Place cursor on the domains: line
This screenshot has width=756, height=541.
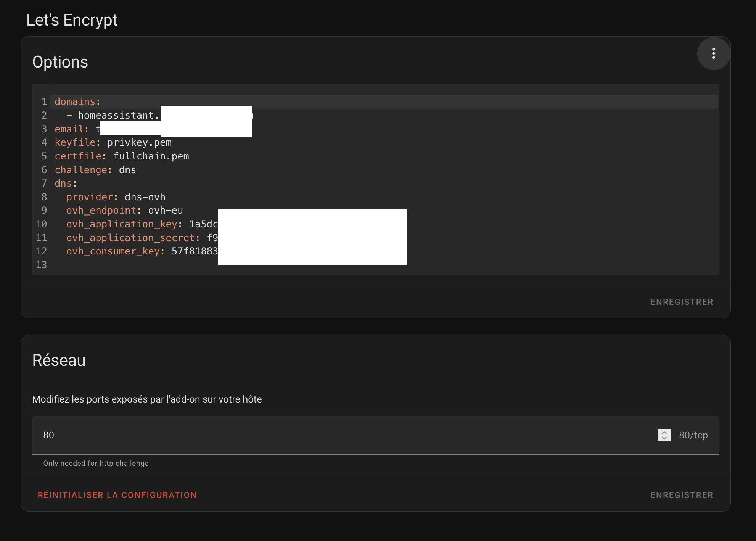click(x=77, y=102)
